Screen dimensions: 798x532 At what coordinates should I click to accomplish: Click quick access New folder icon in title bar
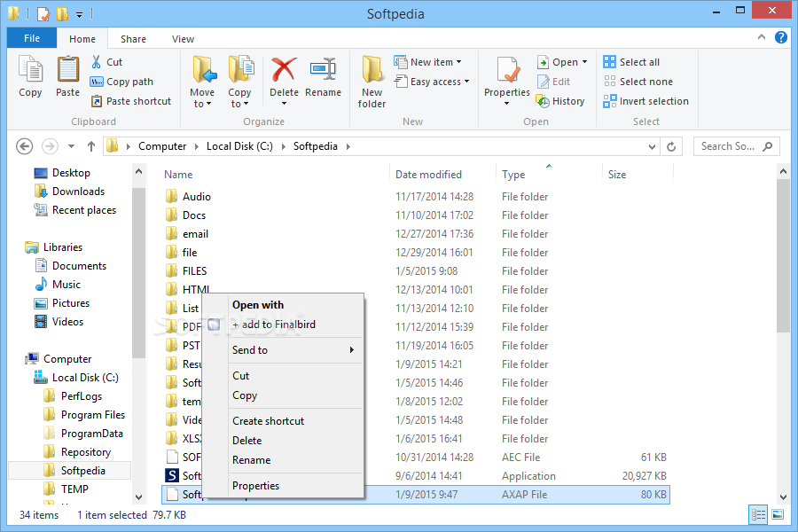[63, 13]
